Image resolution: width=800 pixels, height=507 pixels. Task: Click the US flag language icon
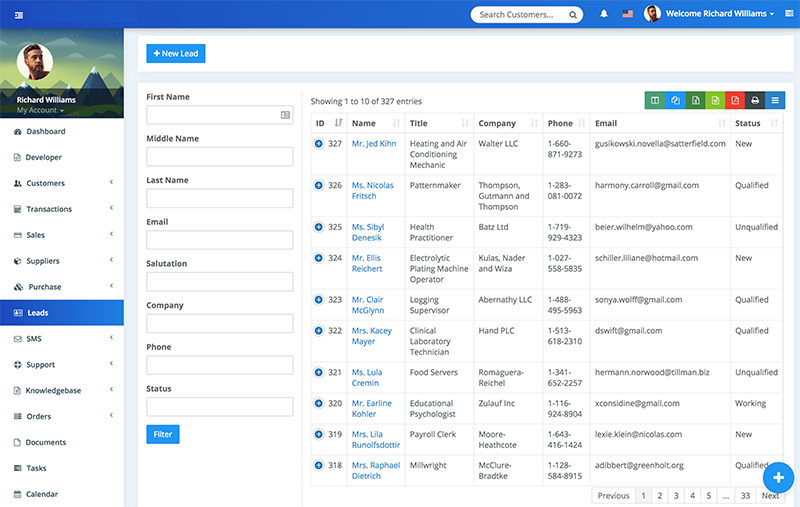(x=628, y=14)
